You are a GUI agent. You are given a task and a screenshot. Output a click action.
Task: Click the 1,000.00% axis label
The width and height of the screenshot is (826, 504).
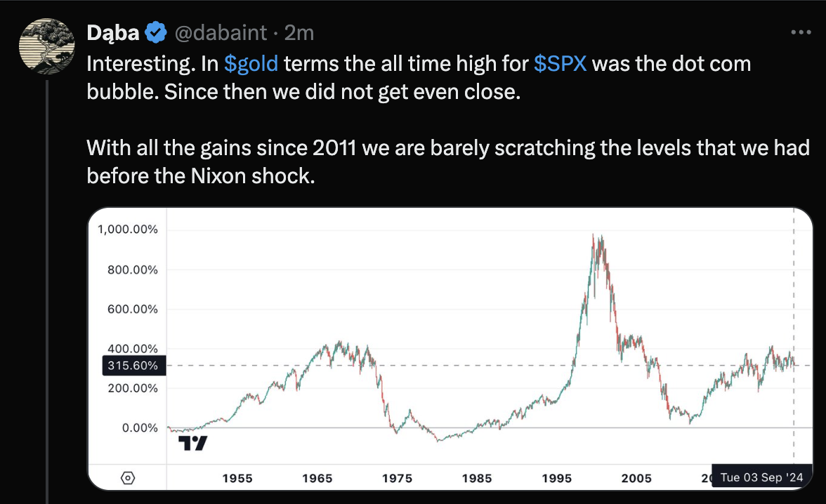(x=128, y=230)
